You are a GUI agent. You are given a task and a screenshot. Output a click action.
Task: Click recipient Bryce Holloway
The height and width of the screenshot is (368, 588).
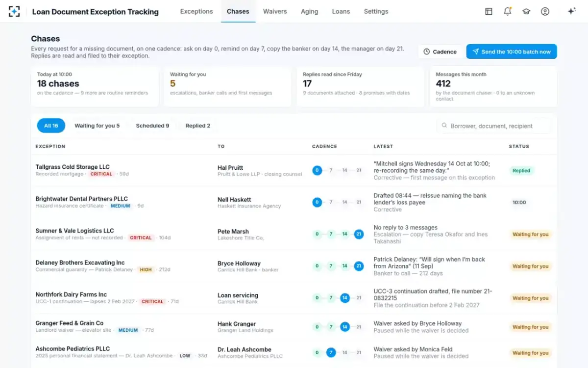[239, 263]
